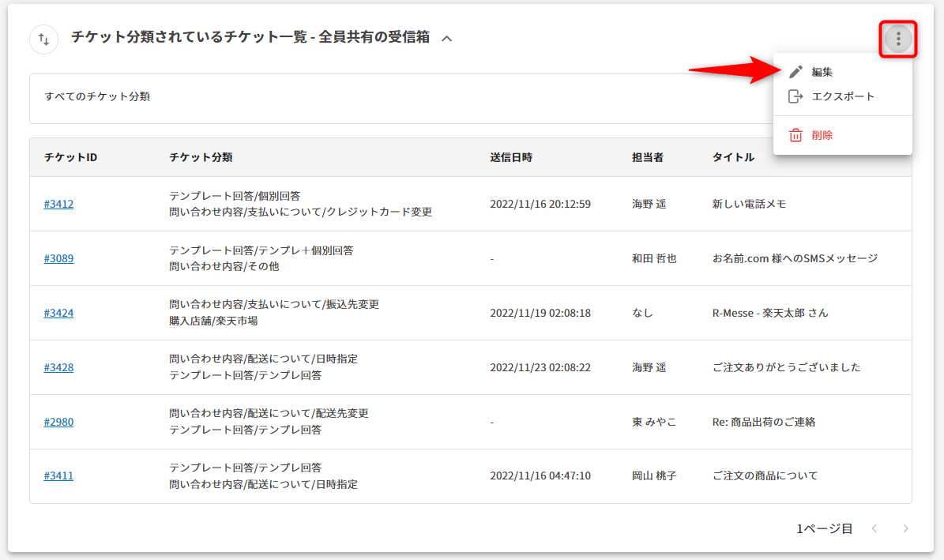Click the three-dot more options button
Viewport: 944px width, 560px height.
tap(898, 39)
